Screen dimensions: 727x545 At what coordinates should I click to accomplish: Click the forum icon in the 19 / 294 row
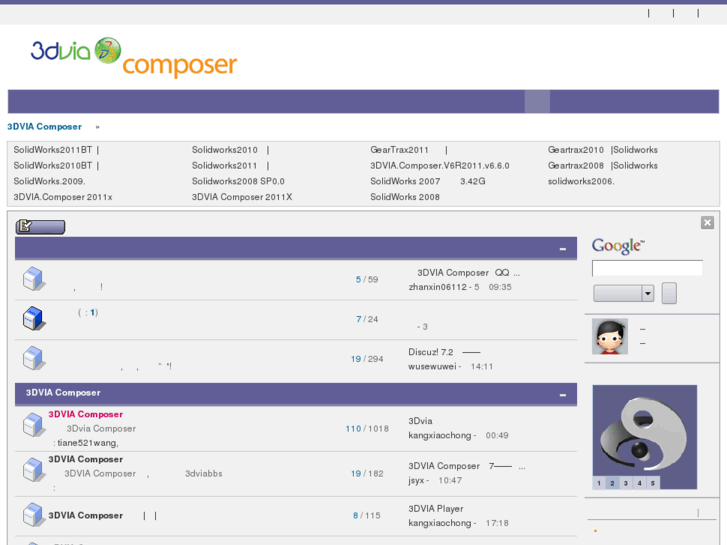pos(34,358)
